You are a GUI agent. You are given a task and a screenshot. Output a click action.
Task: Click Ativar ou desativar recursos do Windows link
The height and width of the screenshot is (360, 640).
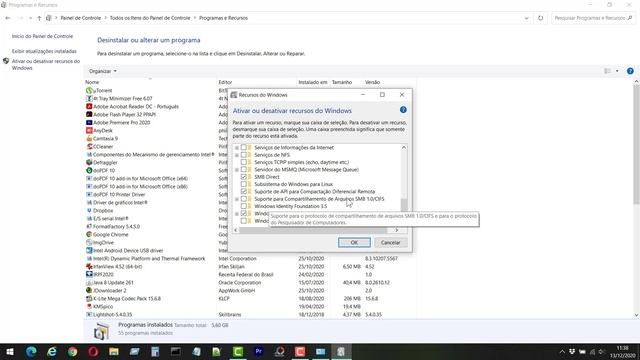pyautogui.click(x=46, y=64)
